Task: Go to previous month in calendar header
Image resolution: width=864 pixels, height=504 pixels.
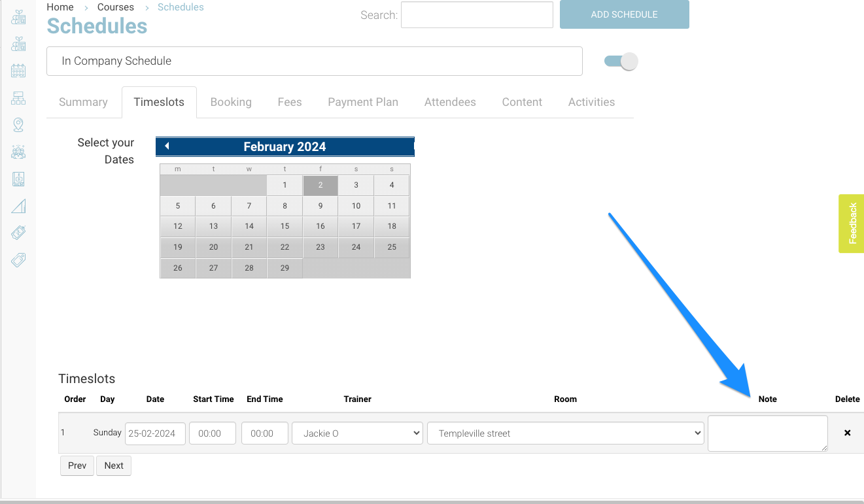Action: [x=167, y=146]
